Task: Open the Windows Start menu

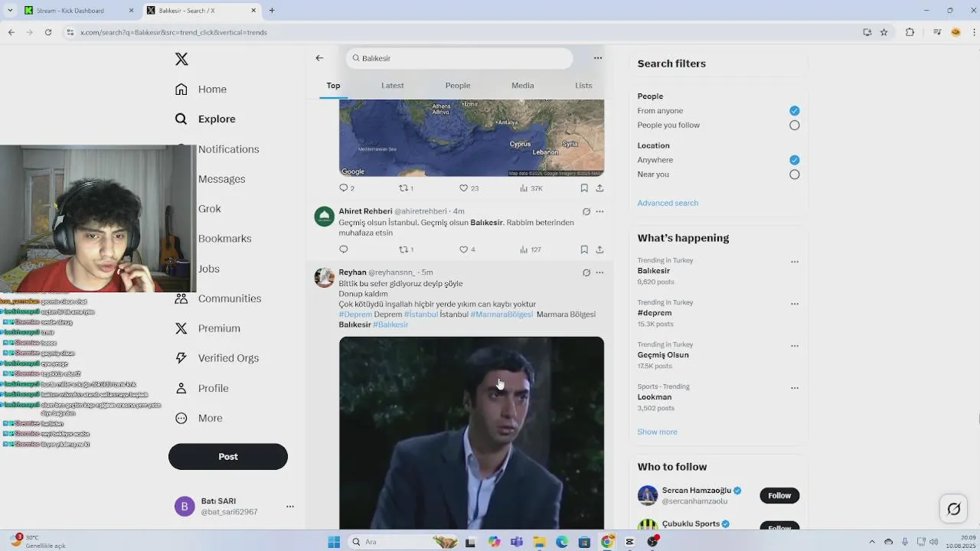Action: (334, 542)
